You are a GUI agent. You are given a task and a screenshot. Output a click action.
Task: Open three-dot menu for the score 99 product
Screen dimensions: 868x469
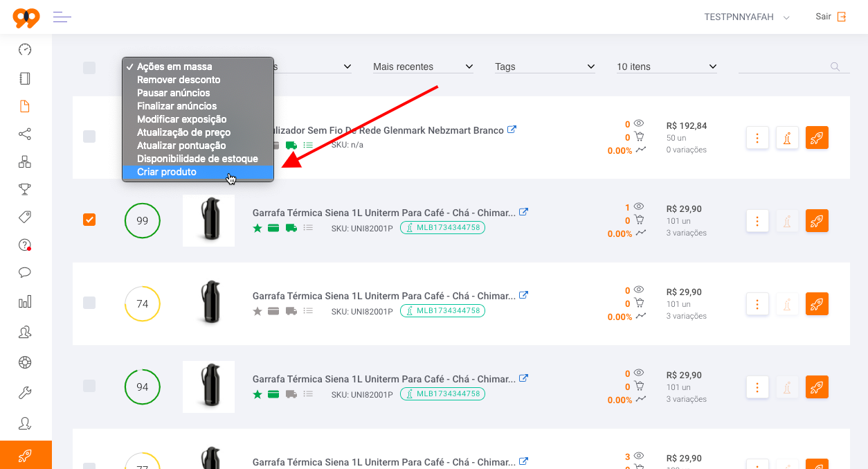tap(758, 221)
